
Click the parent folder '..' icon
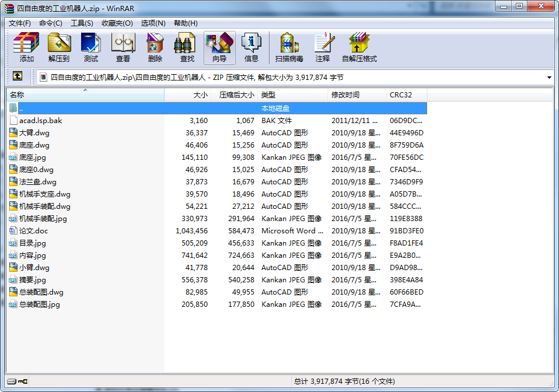click(x=13, y=108)
